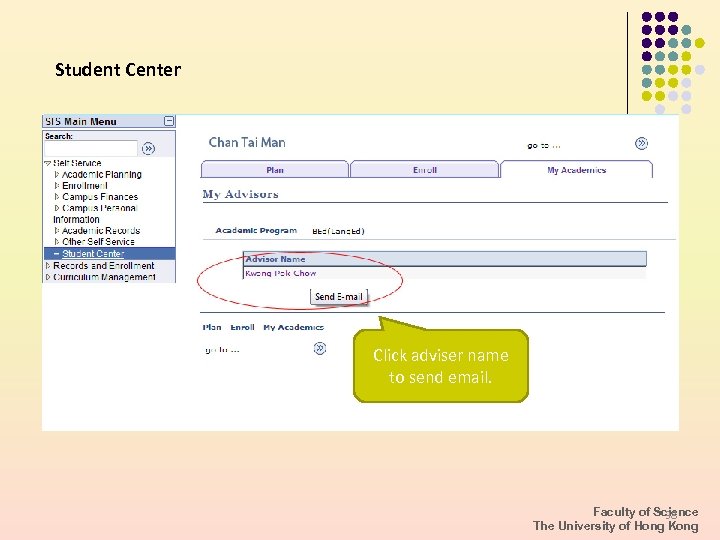Click advisor name Kwong Pok Chow
Image resolution: width=720 pixels, height=540 pixels.
(x=281, y=273)
